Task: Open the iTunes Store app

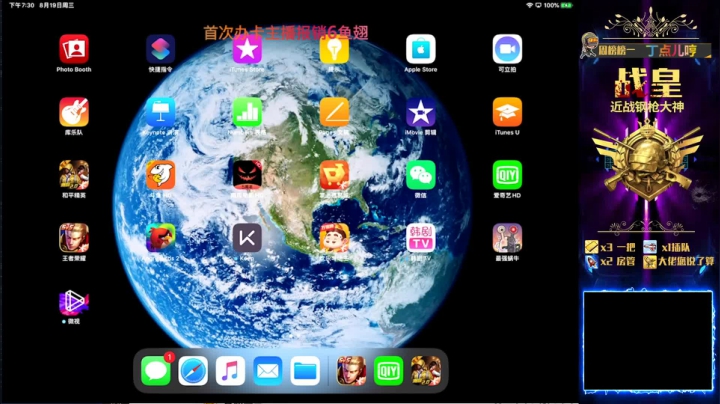Action: [x=247, y=49]
